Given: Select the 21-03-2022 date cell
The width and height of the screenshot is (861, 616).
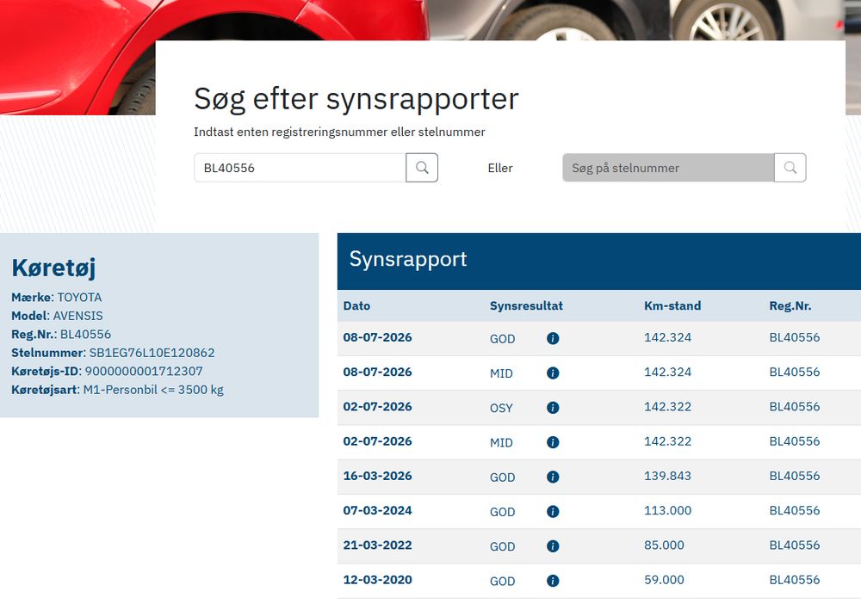Looking at the screenshot, I should (x=377, y=545).
